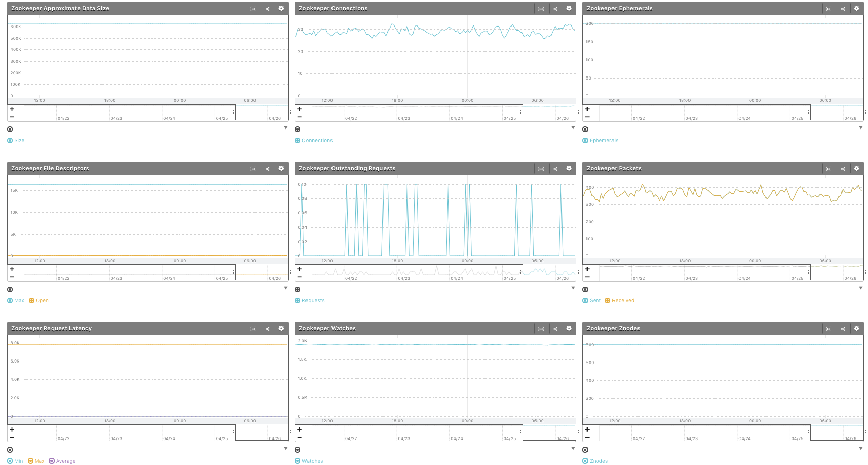Open settings gear on Zookeeper Approximate Data Size
This screenshot has width=868, height=465.
click(281, 8)
